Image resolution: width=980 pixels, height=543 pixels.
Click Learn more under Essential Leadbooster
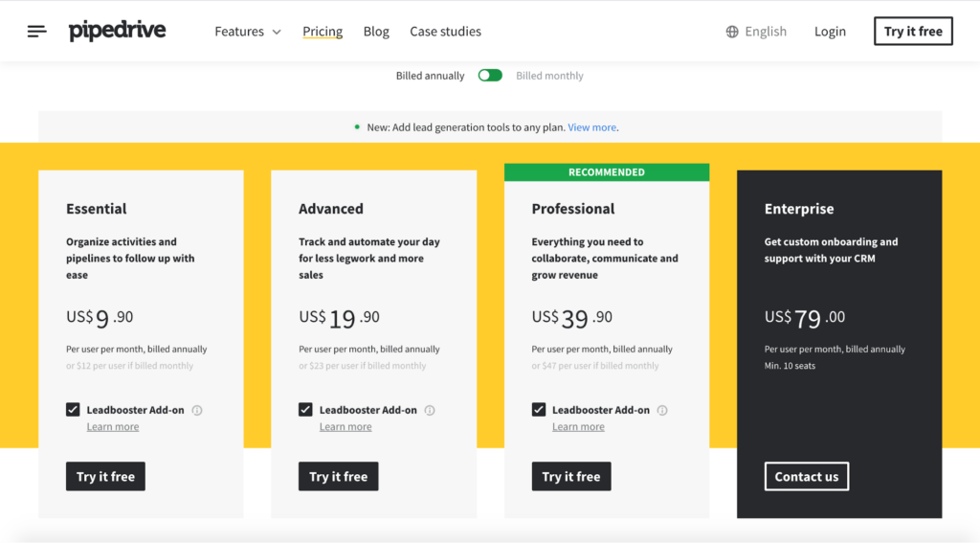pyautogui.click(x=113, y=427)
